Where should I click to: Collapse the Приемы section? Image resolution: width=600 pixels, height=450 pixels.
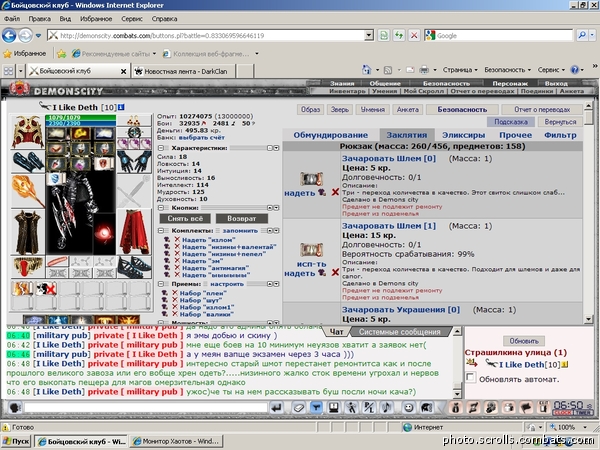coord(161,284)
